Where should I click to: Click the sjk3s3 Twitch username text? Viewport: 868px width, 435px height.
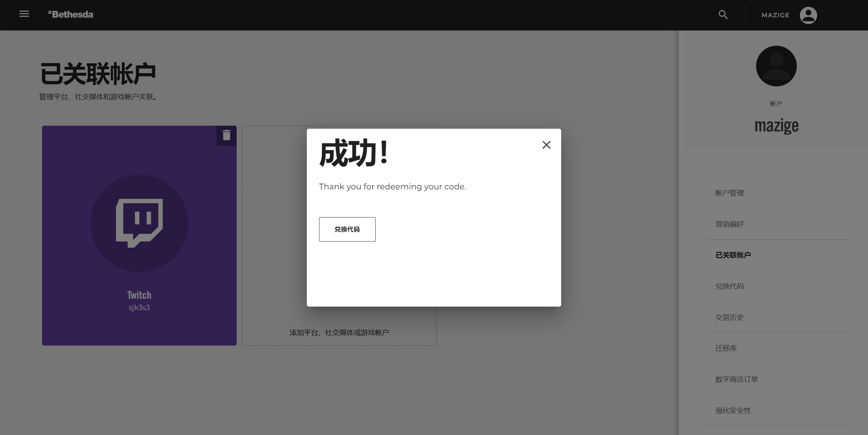(139, 308)
